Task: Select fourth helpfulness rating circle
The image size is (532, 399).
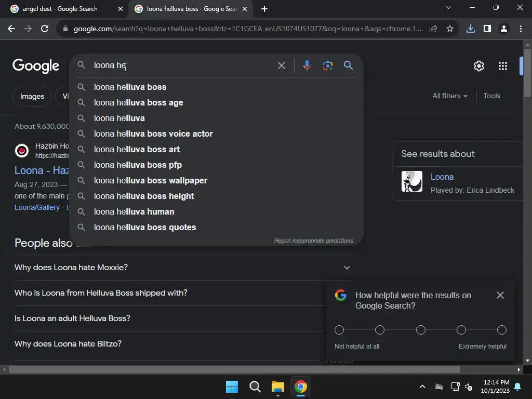Action: click(461, 330)
